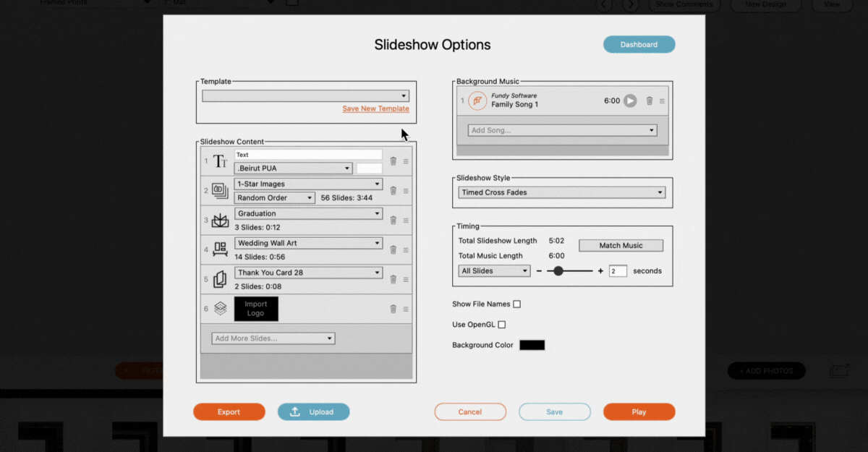Click the Text slide type icon

220,161
